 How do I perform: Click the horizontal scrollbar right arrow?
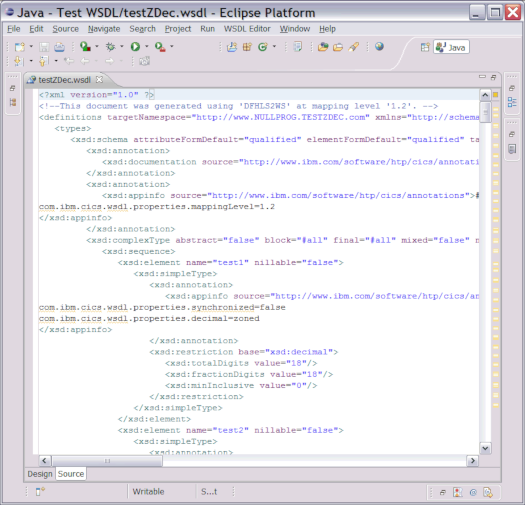(x=472, y=461)
